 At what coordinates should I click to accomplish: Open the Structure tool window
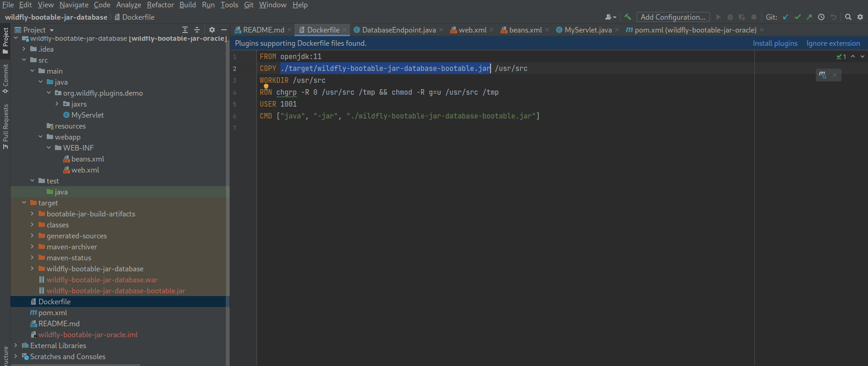(x=5, y=356)
